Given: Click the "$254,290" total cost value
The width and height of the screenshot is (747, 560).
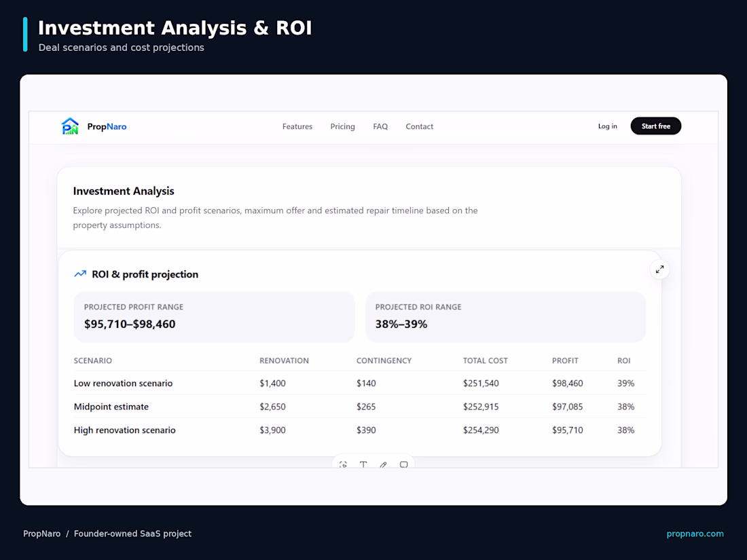Looking at the screenshot, I should tap(481, 430).
